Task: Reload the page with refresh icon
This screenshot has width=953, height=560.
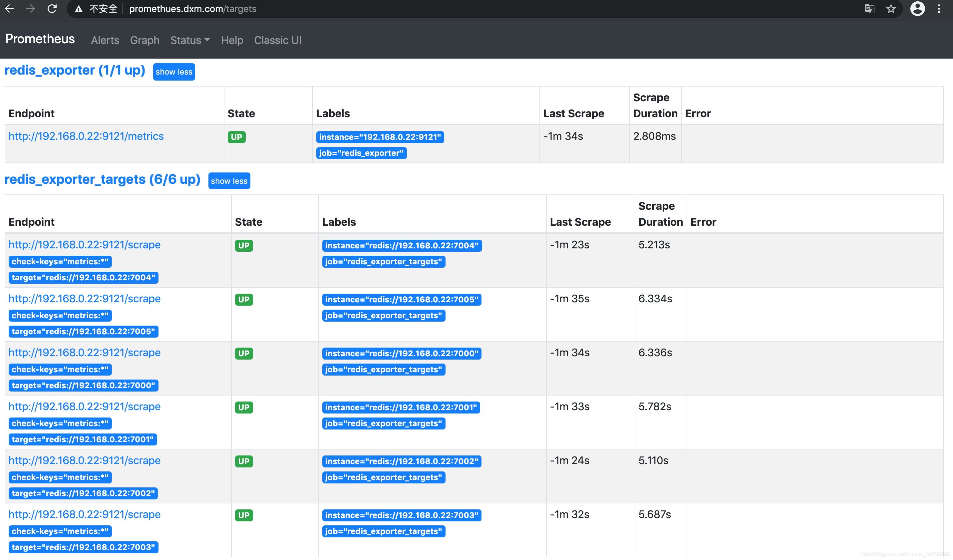Action: [x=52, y=9]
